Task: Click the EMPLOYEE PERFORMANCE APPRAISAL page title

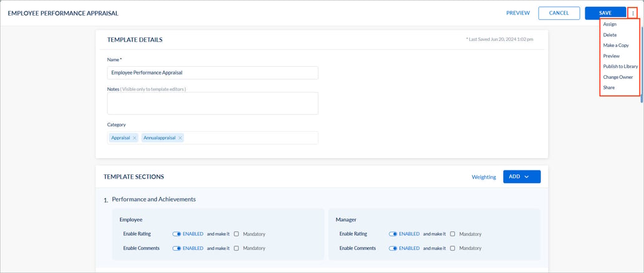Action: tap(63, 13)
